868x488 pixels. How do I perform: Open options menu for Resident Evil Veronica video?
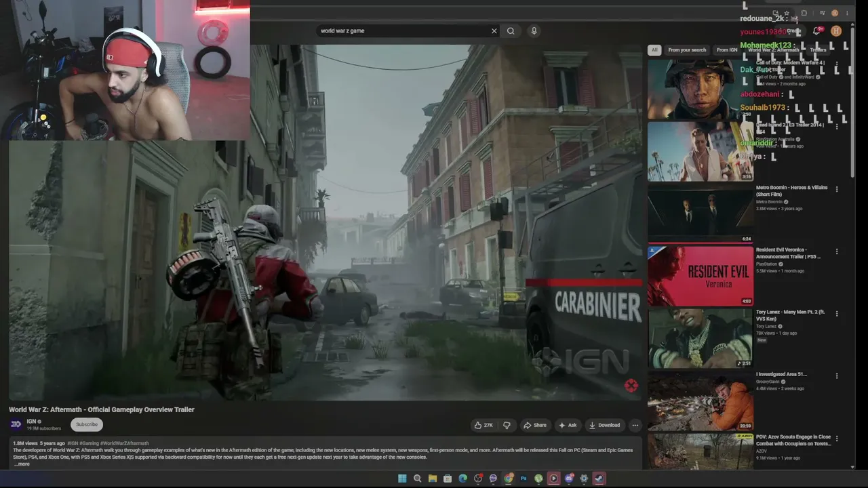pyautogui.click(x=837, y=251)
